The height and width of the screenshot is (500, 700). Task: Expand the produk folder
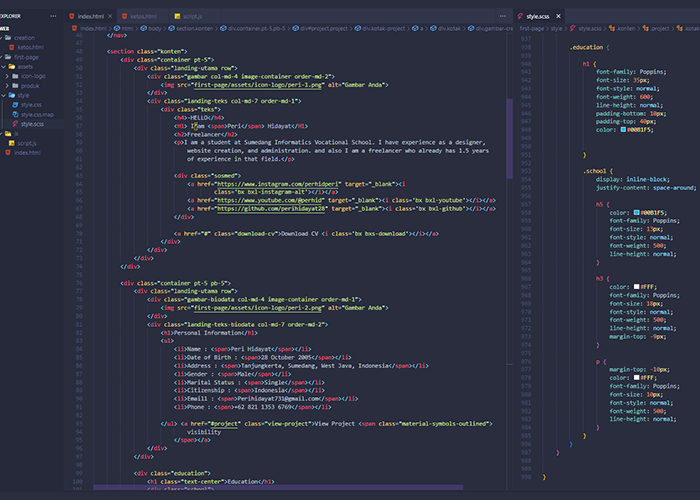coord(30,85)
